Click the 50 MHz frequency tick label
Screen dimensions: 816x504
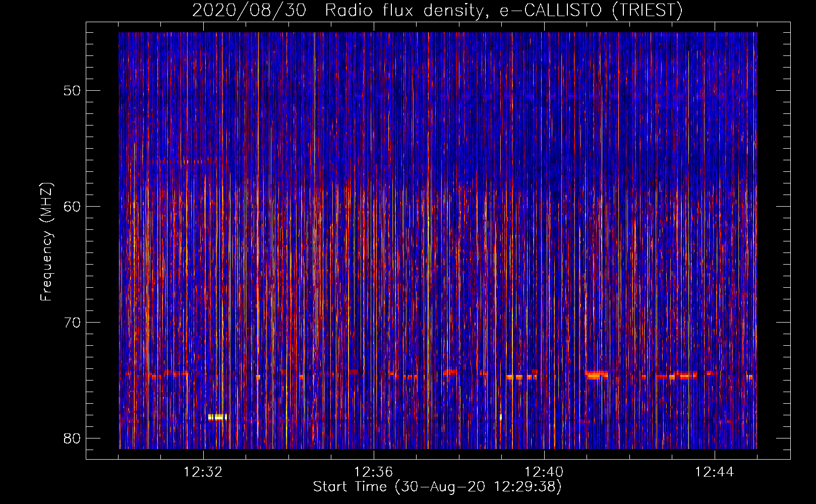(x=73, y=91)
